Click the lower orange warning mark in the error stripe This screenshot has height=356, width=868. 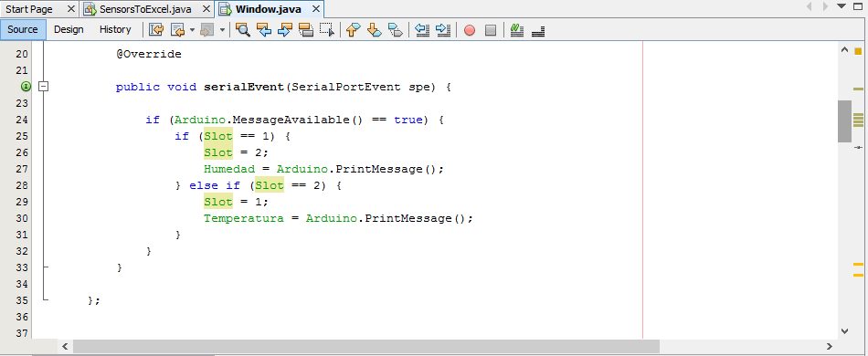pos(858,275)
